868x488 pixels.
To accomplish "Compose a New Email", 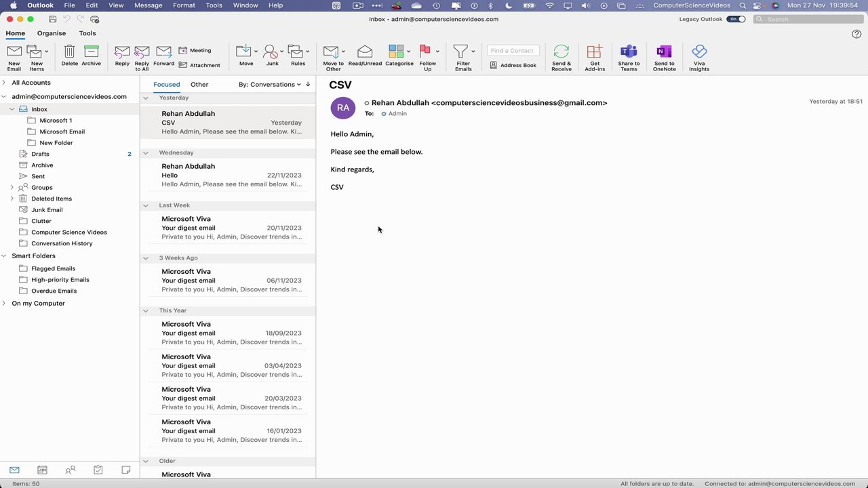I will pos(14,58).
